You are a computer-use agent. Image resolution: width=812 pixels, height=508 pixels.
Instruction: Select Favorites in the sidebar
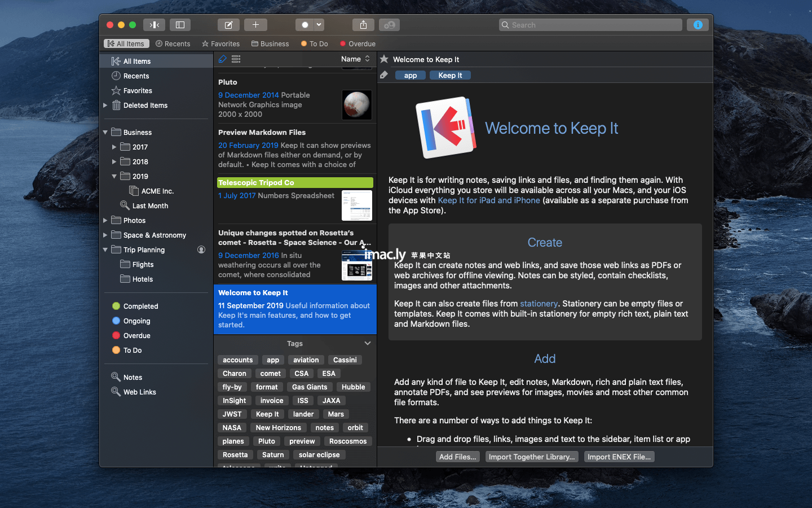pos(156,90)
